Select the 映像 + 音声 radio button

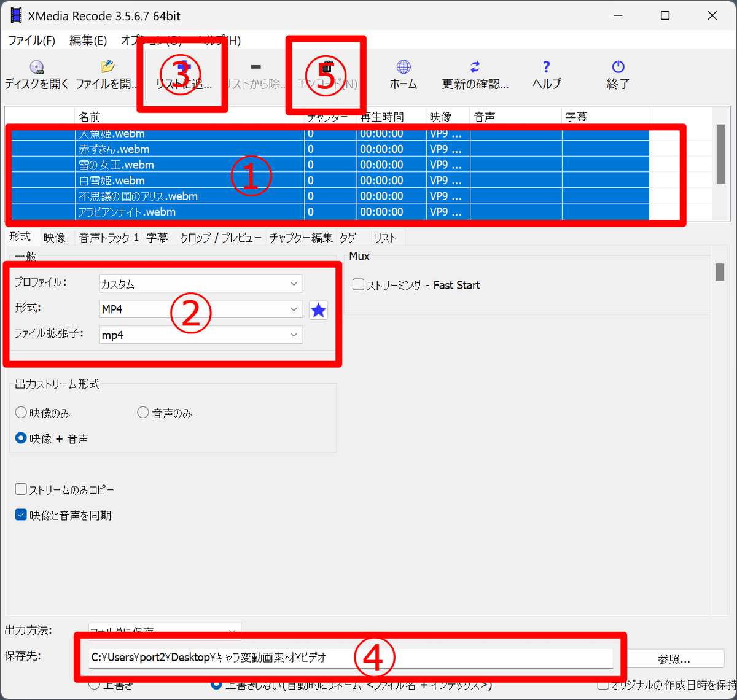pyautogui.click(x=21, y=438)
